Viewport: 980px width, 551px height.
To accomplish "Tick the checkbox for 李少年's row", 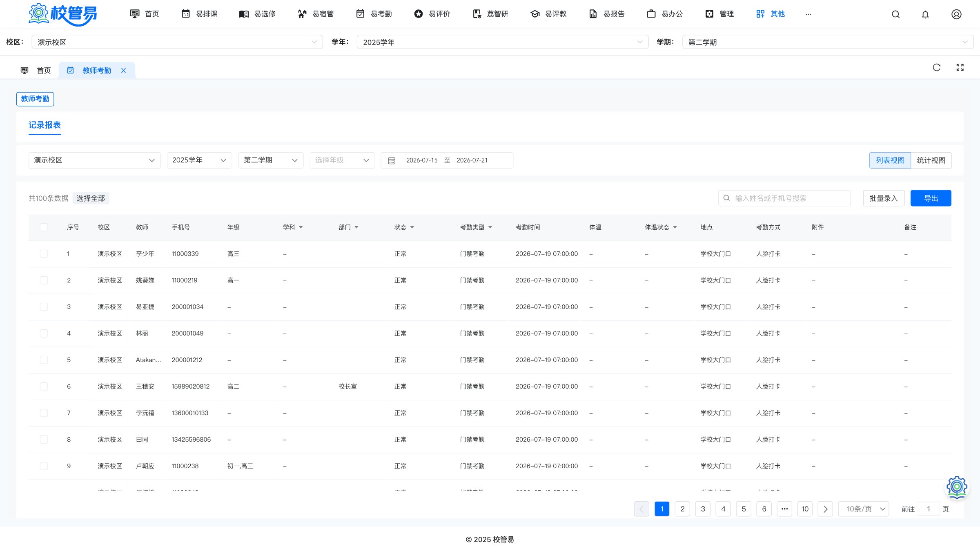I will (44, 254).
